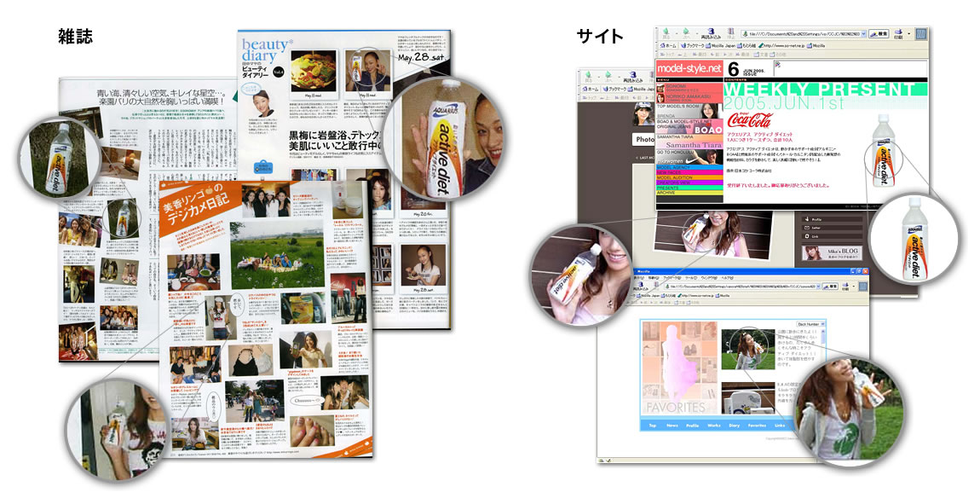This screenshot has width=980, height=504.
Task: Open Back Number dropdown on Favorites page
Action: pos(811,324)
